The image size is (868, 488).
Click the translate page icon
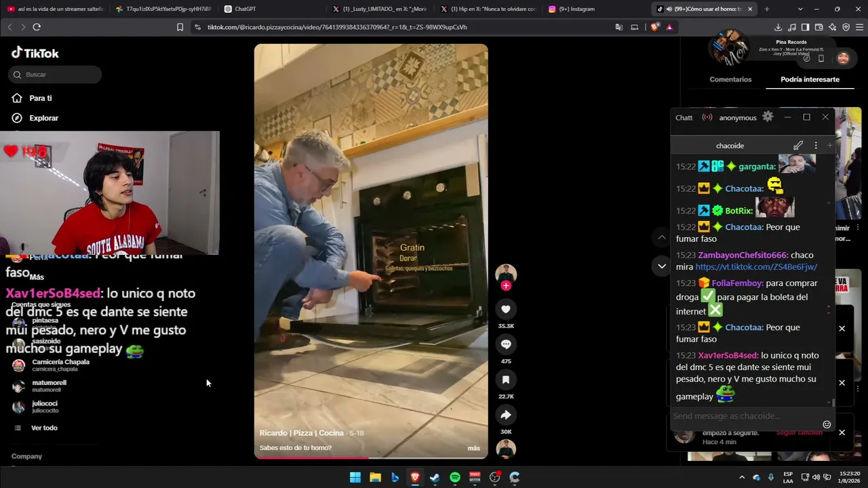619,27
